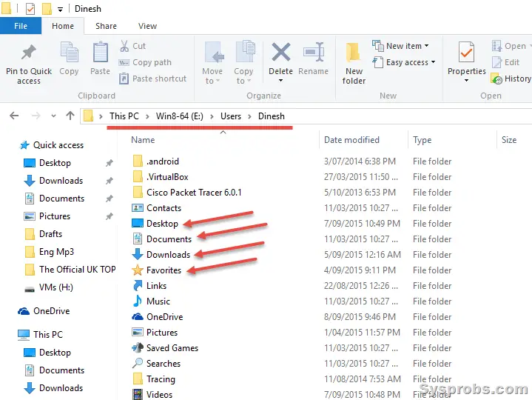The width and height of the screenshot is (532, 400).
Task: Sort by the Size column header
Action: tap(509, 140)
